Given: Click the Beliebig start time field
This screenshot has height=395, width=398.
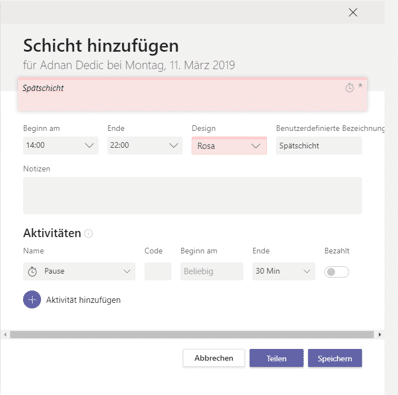Looking at the screenshot, I should tap(212, 271).
